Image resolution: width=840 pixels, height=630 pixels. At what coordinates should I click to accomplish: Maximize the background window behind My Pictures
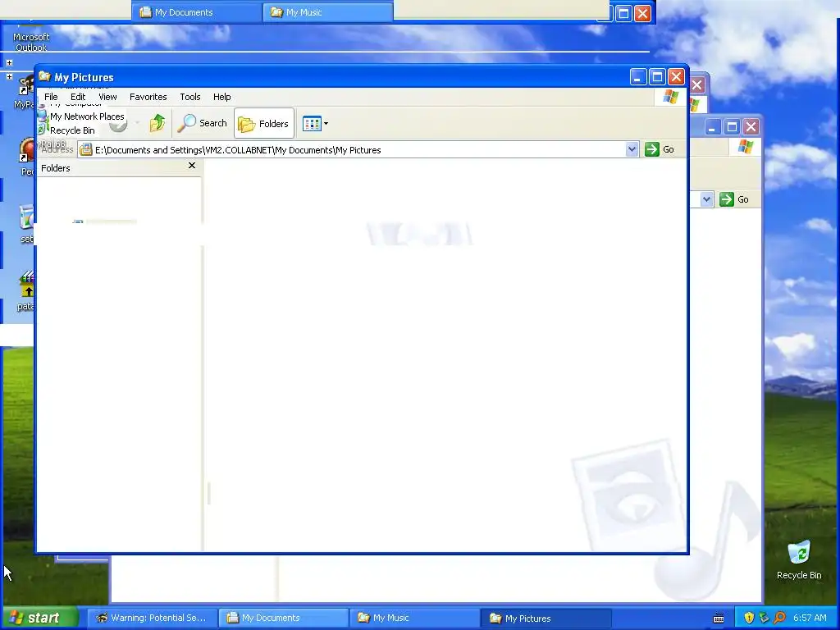(x=732, y=127)
